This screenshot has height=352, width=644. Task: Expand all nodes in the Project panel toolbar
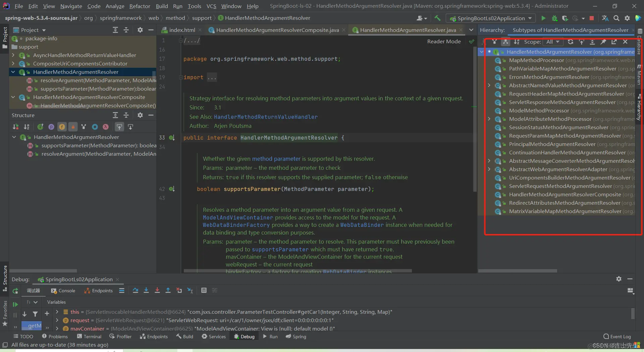coord(115,30)
